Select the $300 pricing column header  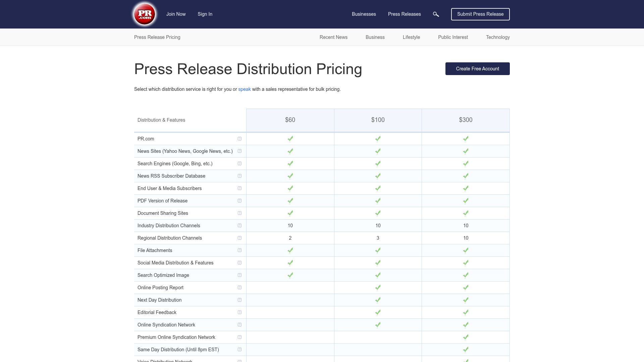pos(466,120)
